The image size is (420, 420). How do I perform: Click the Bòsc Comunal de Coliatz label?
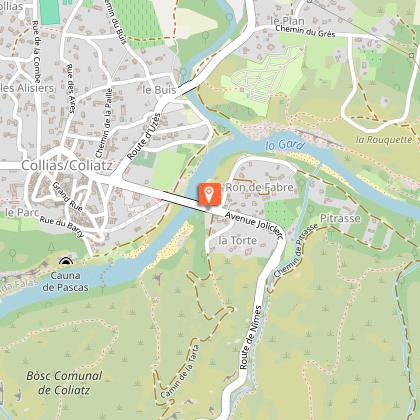[x=64, y=383]
